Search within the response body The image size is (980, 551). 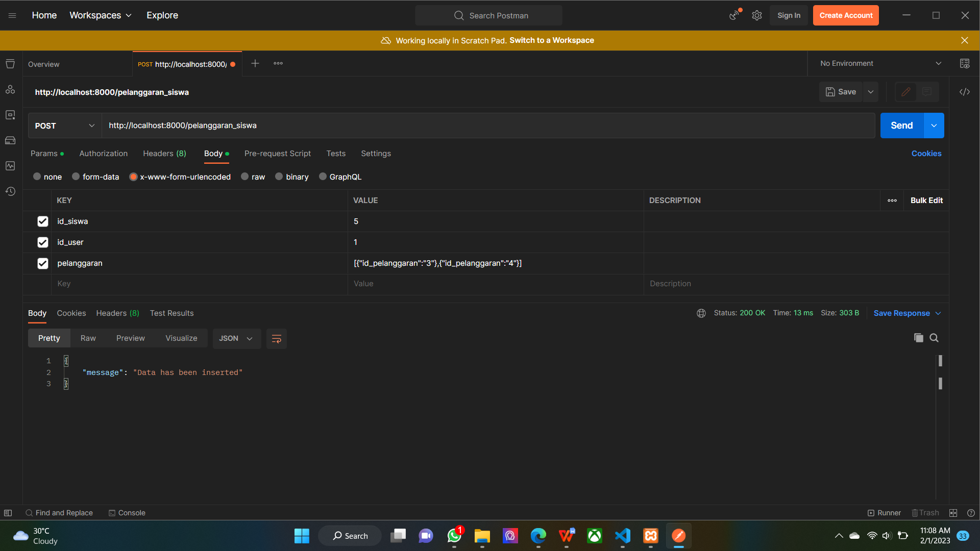(935, 338)
